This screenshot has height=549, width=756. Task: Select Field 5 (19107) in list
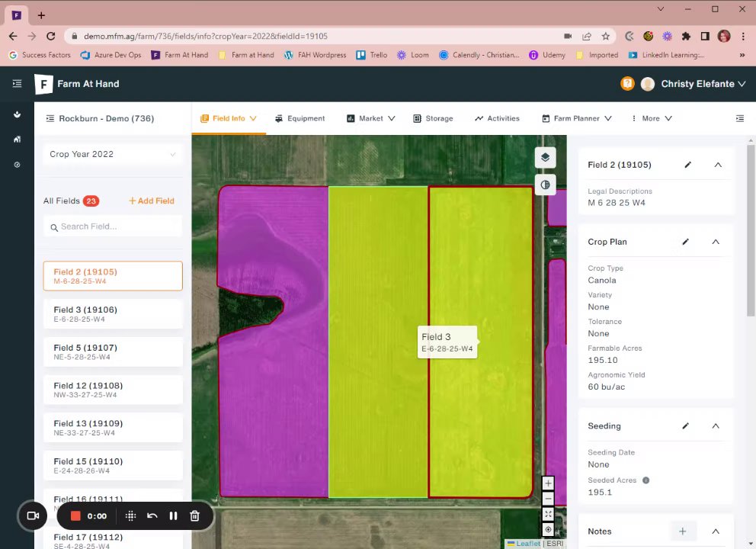pyautogui.click(x=113, y=352)
